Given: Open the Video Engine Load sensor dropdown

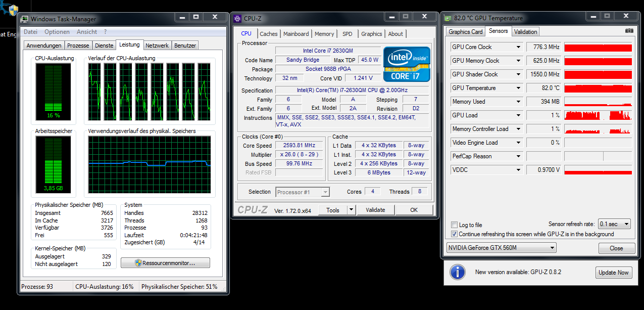Looking at the screenshot, I should click(x=518, y=143).
